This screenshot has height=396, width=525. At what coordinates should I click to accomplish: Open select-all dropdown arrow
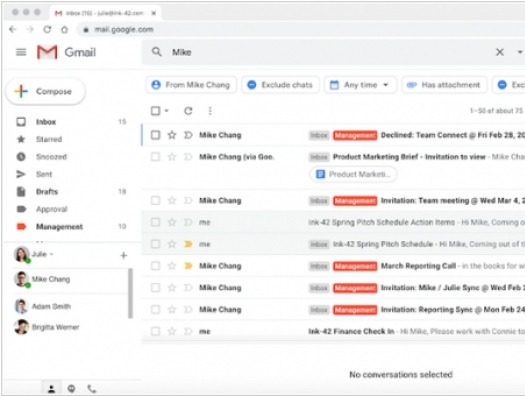point(166,111)
